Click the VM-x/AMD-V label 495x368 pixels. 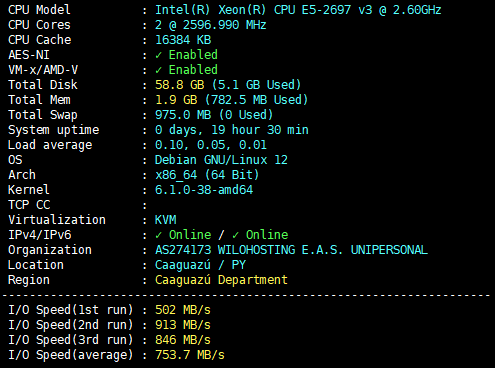click(43, 70)
